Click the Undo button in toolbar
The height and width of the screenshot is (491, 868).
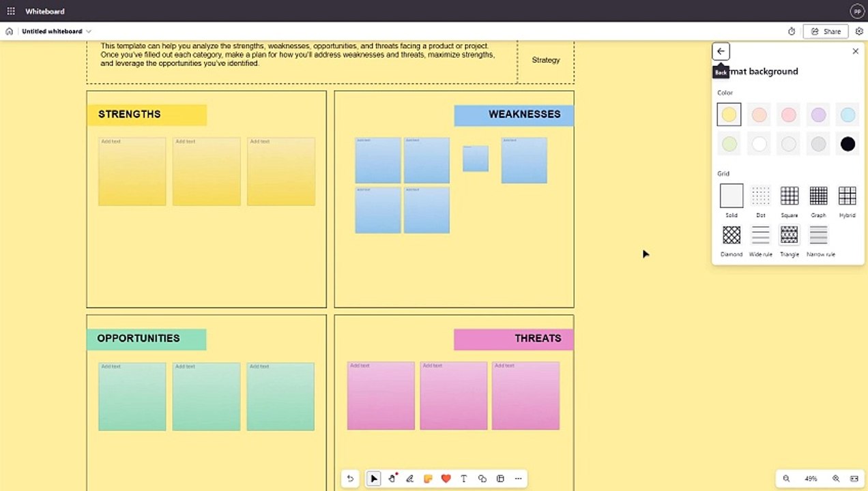(x=350, y=479)
